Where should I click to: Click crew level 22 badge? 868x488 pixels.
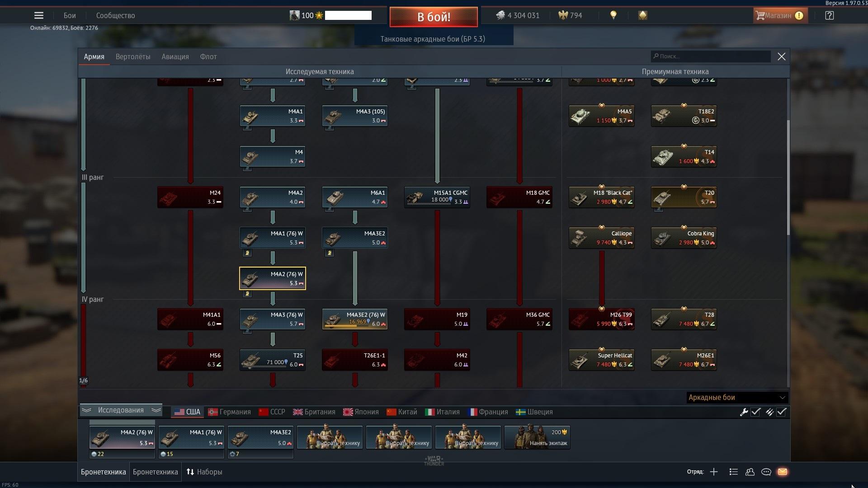[98, 454]
